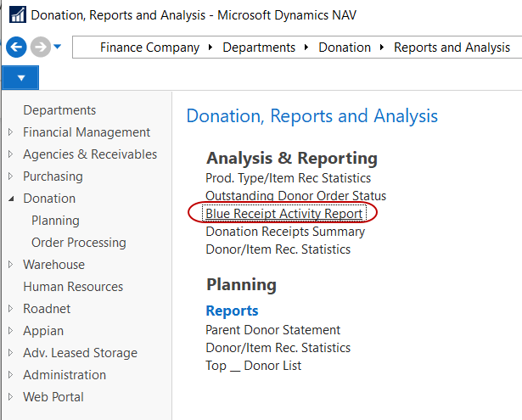Expand the Financial Management tree node
This screenshot has width=522, height=420.
click(10, 132)
